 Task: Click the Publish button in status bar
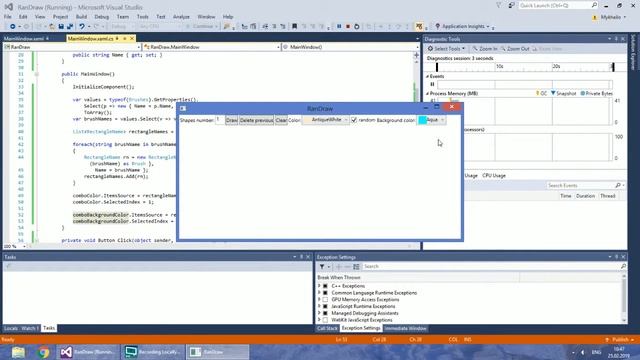click(x=620, y=340)
